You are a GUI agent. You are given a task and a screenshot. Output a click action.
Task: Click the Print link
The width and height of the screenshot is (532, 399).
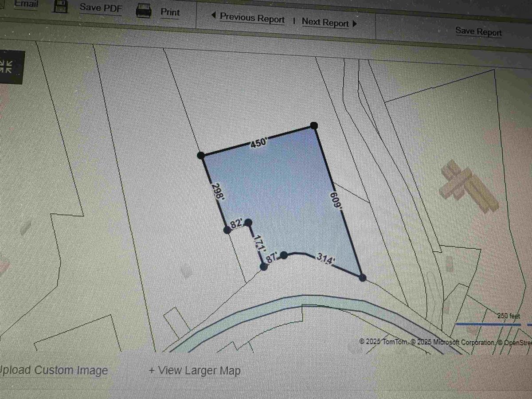tap(170, 12)
